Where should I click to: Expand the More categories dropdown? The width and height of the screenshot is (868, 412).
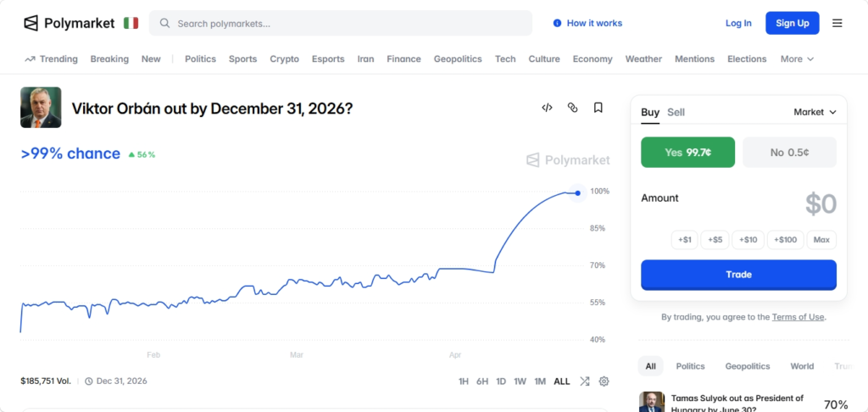pos(797,58)
